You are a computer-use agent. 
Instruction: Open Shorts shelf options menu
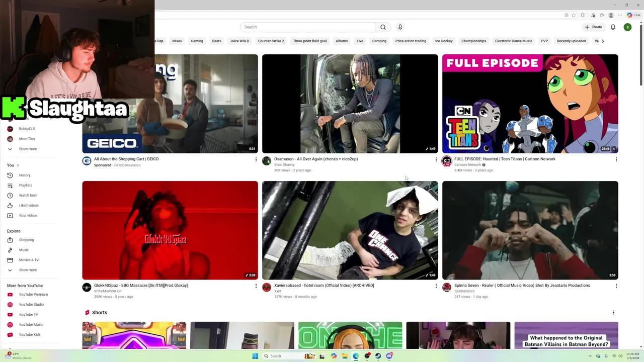[x=613, y=313]
